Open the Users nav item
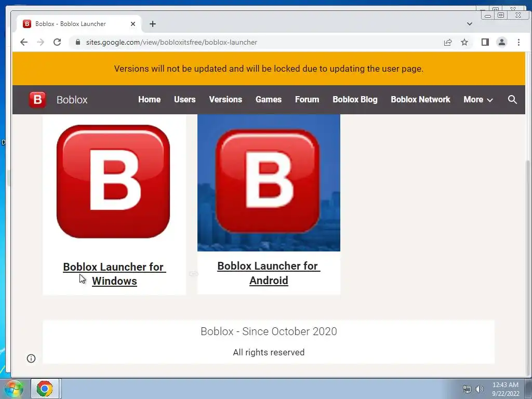Image resolution: width=532 pixels, height=399 pixels. [x=184, y=99]
